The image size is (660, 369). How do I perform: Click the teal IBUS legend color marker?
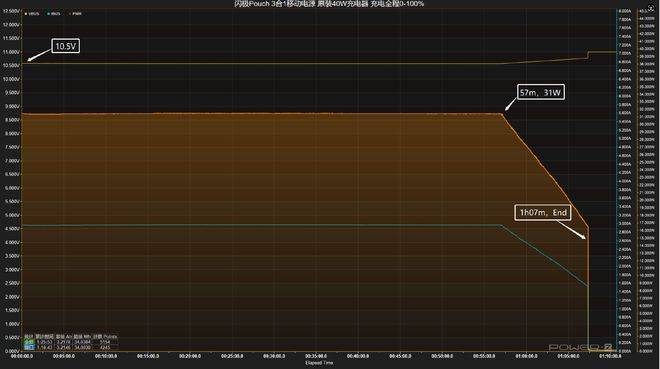[x=48, y=14]
